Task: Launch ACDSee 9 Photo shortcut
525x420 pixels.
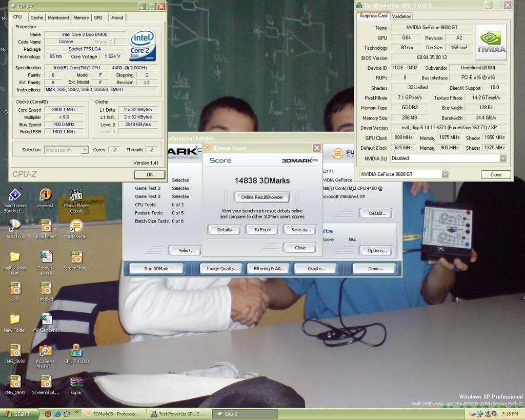Action: 46,356
